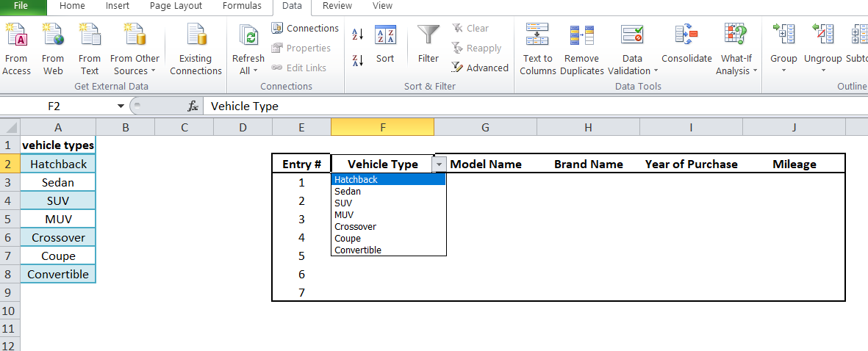The image size is (868, 351).
Task: Expand Data Validation dropdown arrow
Action: pos(656,71)
